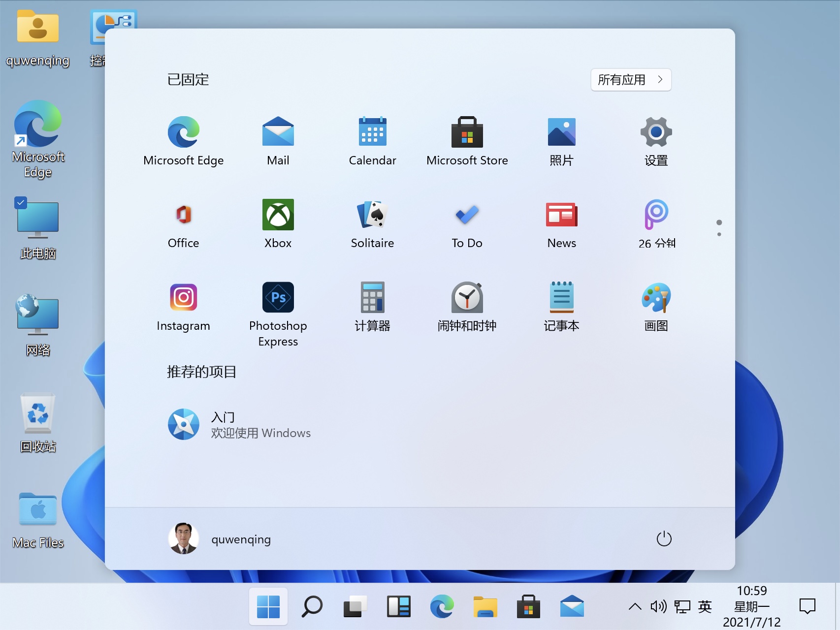Expand hidden system tray icons
The height and width of the screenshot is (630, 840).
point(635,606)
